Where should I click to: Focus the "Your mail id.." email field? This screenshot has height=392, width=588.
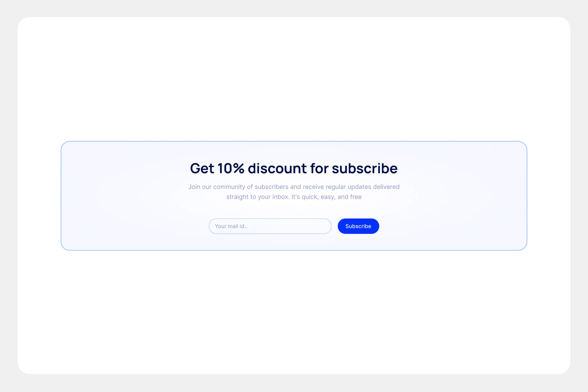(270, 226)
